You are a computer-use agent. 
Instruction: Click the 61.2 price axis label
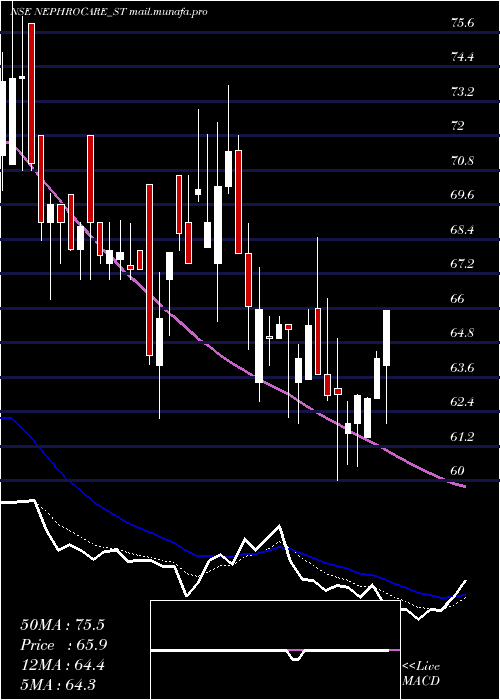(462, 436)
